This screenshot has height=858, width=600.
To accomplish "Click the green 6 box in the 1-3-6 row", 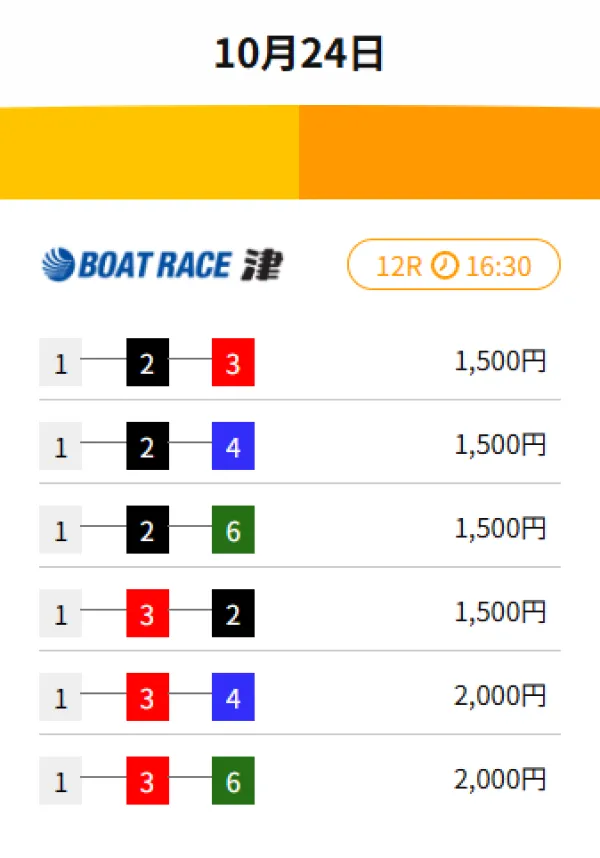I will pyautogui.click(x=233, y=781).
